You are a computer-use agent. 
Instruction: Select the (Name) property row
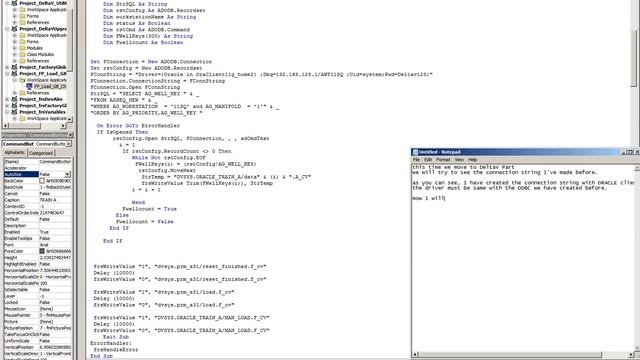(38, 162)
